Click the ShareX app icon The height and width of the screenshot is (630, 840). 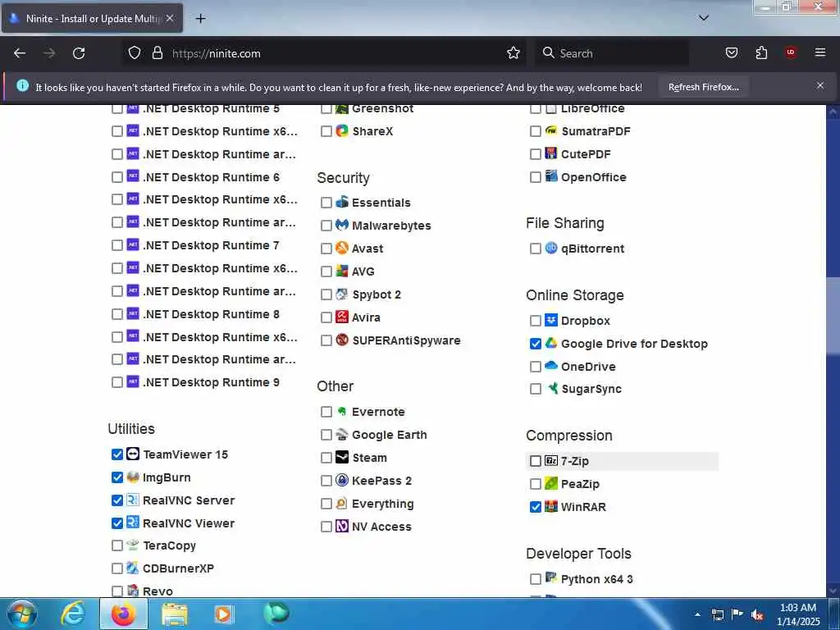pyautogui.click(x=342, y=130)
